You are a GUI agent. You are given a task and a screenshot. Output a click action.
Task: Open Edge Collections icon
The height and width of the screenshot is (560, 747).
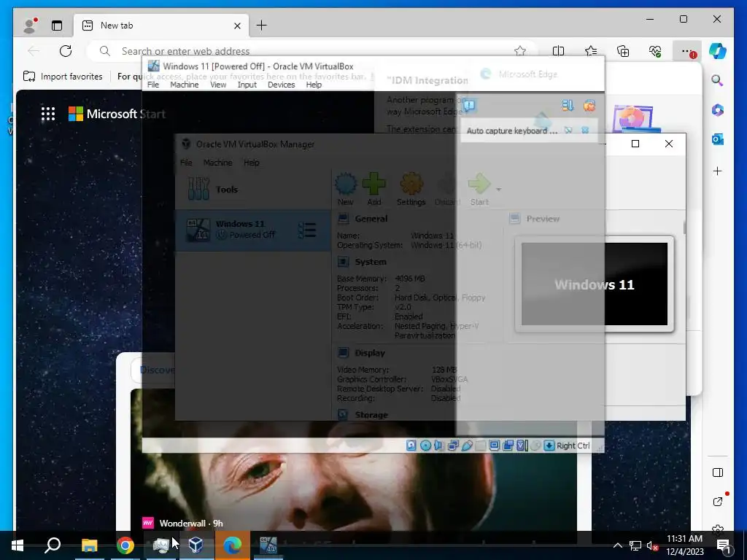point(623,51)
